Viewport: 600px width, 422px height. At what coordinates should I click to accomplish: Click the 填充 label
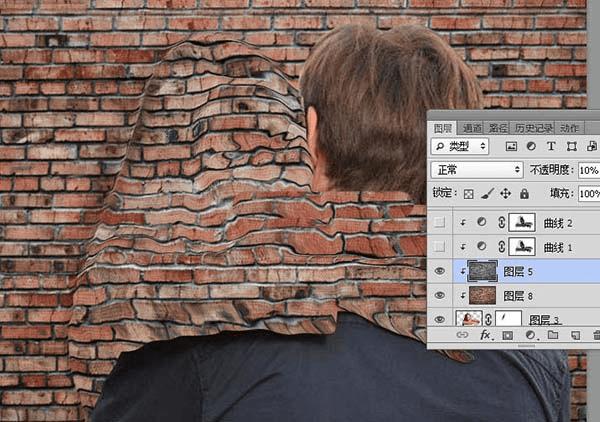point(562,193)
